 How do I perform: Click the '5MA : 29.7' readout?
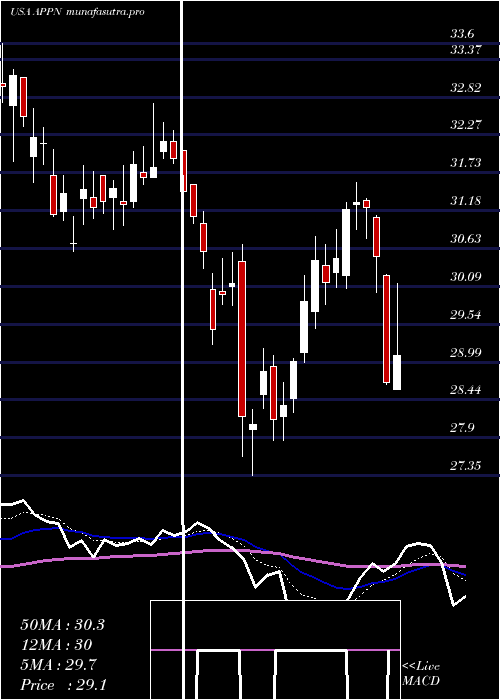point(58,665)
